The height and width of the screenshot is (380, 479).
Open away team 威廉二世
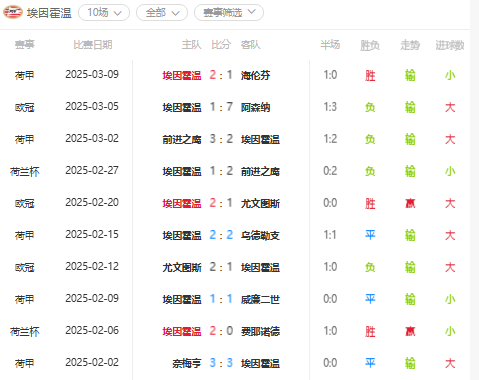[260, 299]
